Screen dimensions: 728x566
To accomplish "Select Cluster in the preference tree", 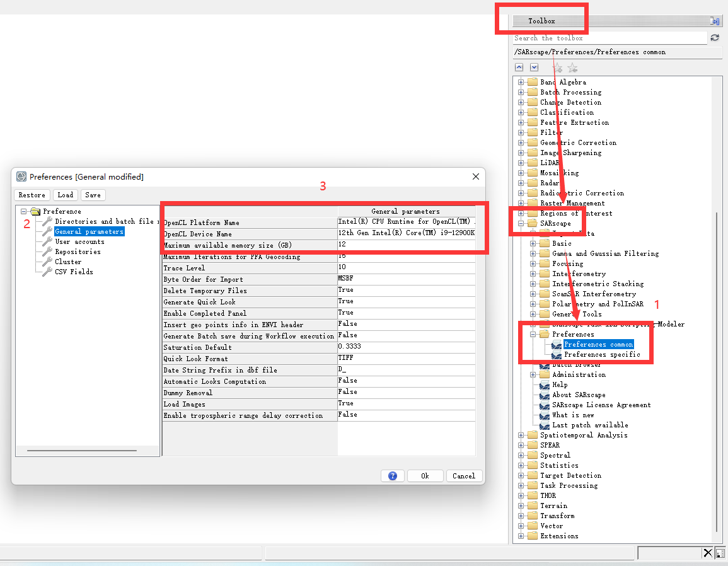I will [x=68, y=262].
